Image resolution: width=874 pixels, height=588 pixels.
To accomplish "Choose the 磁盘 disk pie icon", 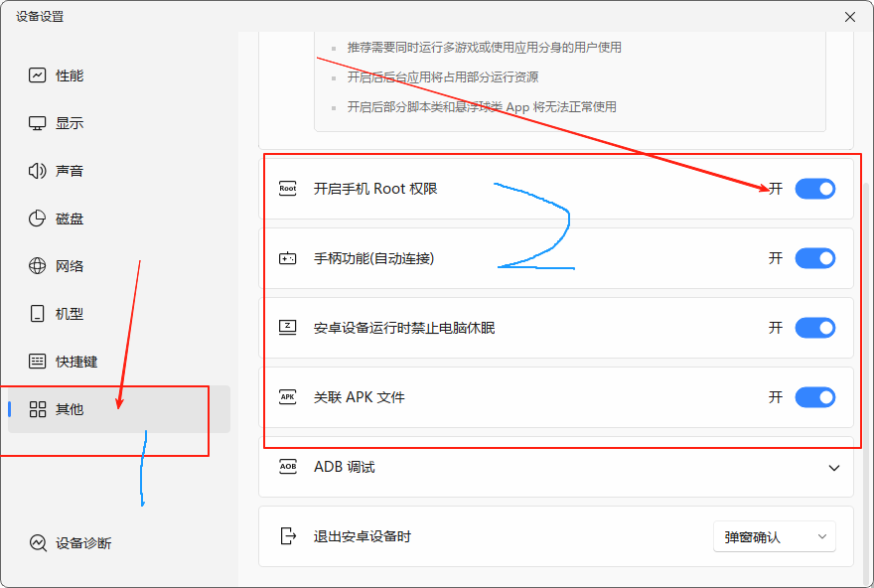I will (x=38, y=219).
